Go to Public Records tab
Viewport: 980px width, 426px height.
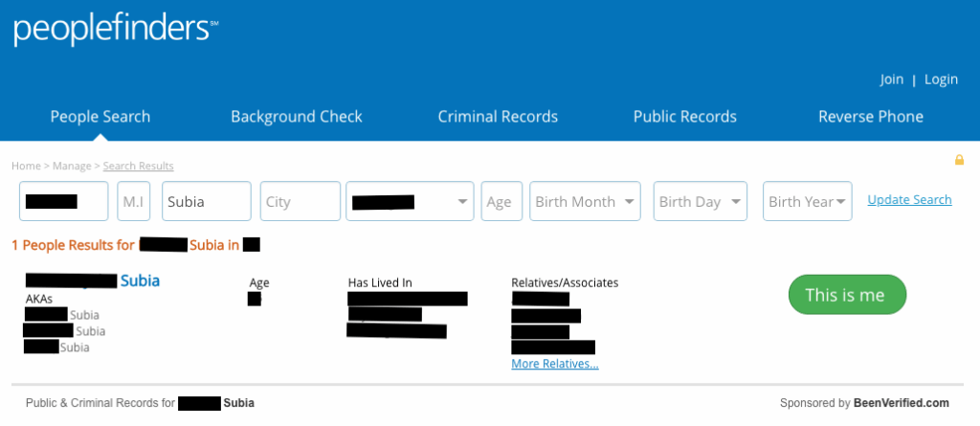[685, 117]
